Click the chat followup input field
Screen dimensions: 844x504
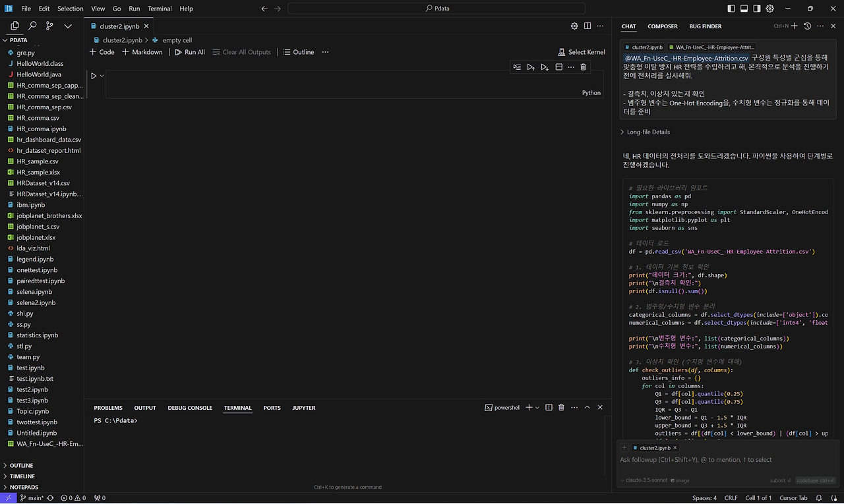pos(727,460)
